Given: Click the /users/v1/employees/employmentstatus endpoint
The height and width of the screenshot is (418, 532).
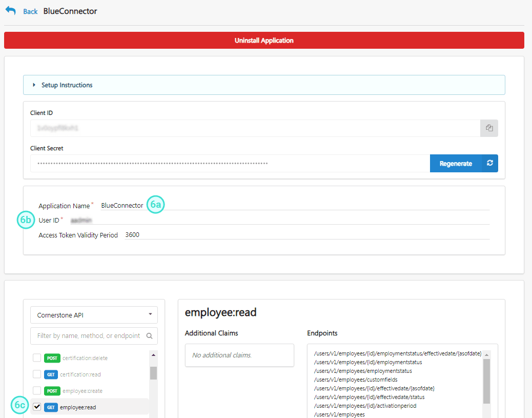Looking at the screenshot, I should [x=363, y=371].
